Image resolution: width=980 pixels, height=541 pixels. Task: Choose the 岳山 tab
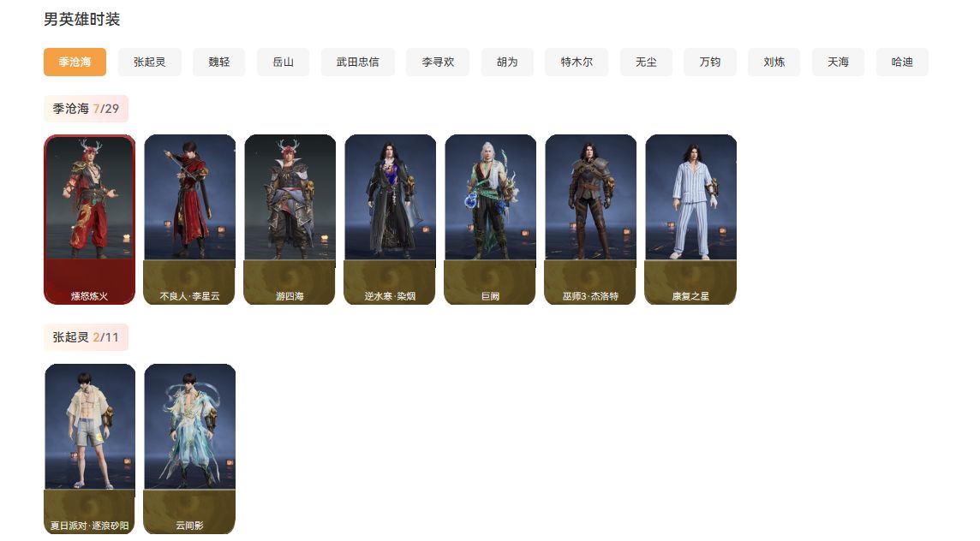284,62
